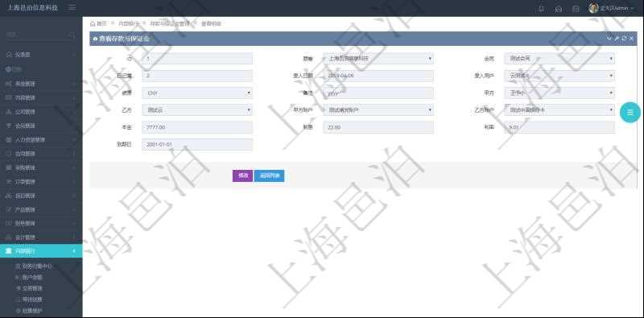Click the 本金 field showing 7777.00
This screenshot has height=318, width=644.
[197, 127]
